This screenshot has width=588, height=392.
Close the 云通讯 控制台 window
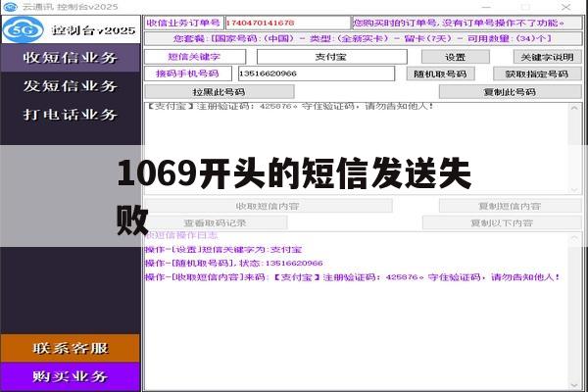point(565,7)
